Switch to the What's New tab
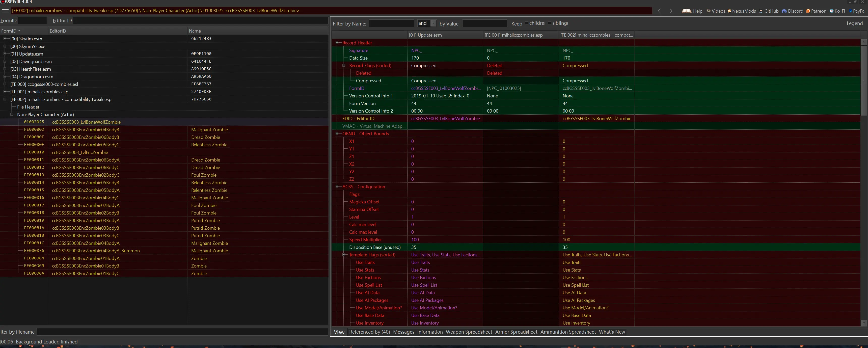 (x=612, y=332)
